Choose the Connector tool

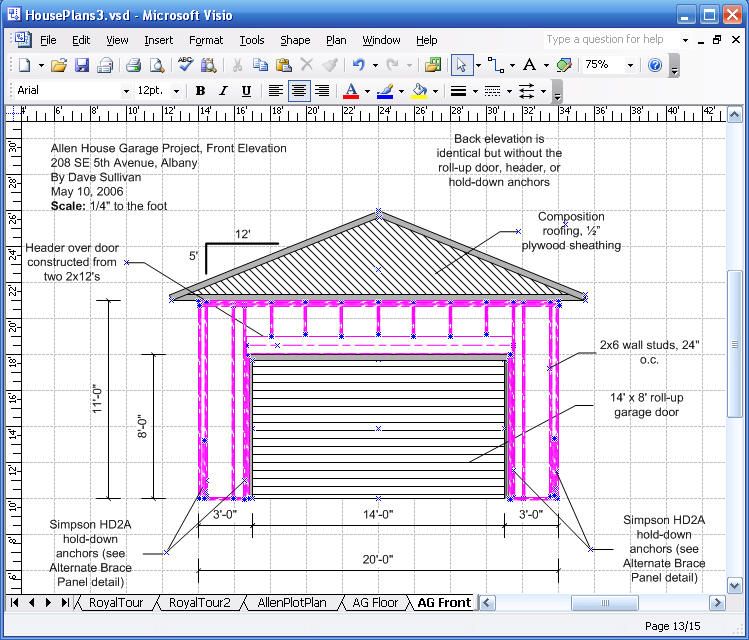(x=495, y=65)
